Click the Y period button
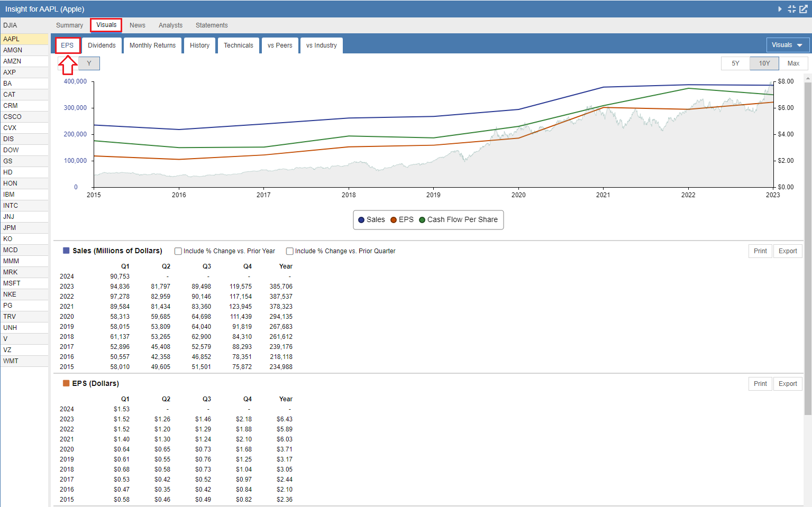The height and width of the screenshot is (507, 812). [x=89, y=63]
